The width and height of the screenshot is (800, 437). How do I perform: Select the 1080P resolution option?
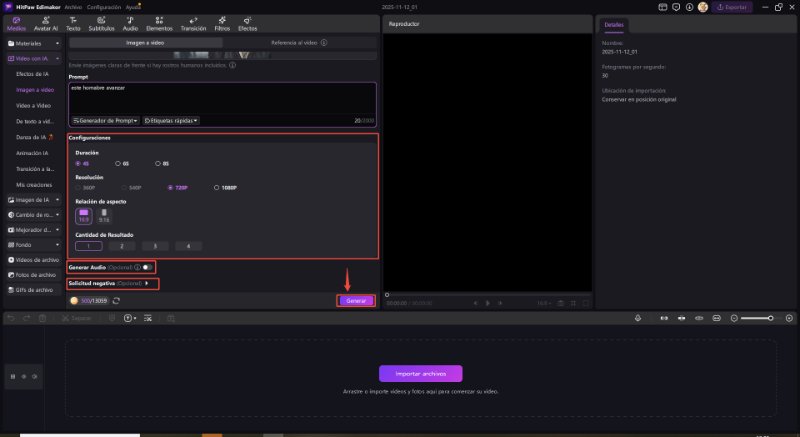(226, 188)
